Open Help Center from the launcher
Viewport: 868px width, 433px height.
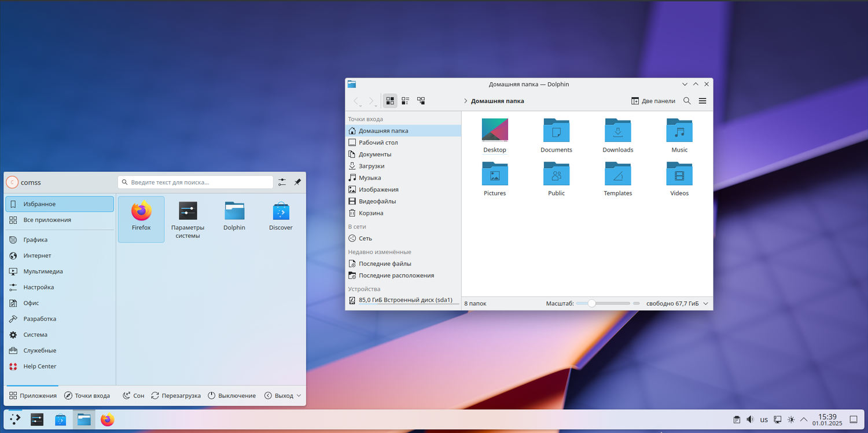60,366
